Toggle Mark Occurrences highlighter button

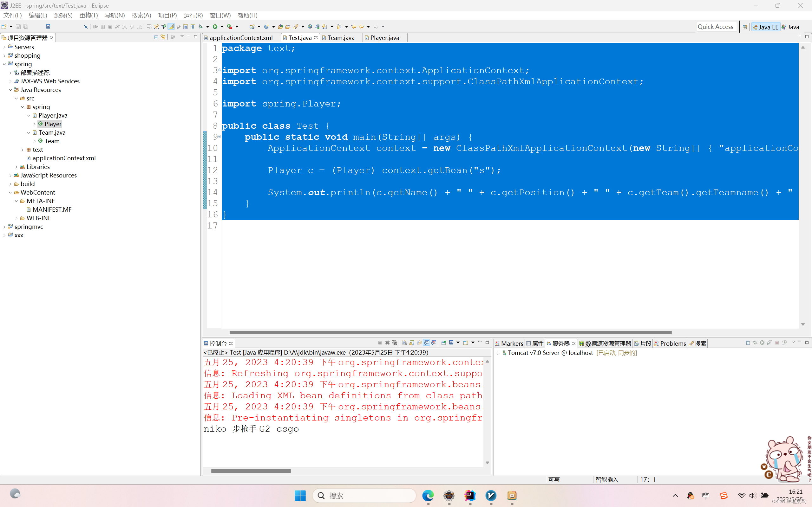pos(171,27)
